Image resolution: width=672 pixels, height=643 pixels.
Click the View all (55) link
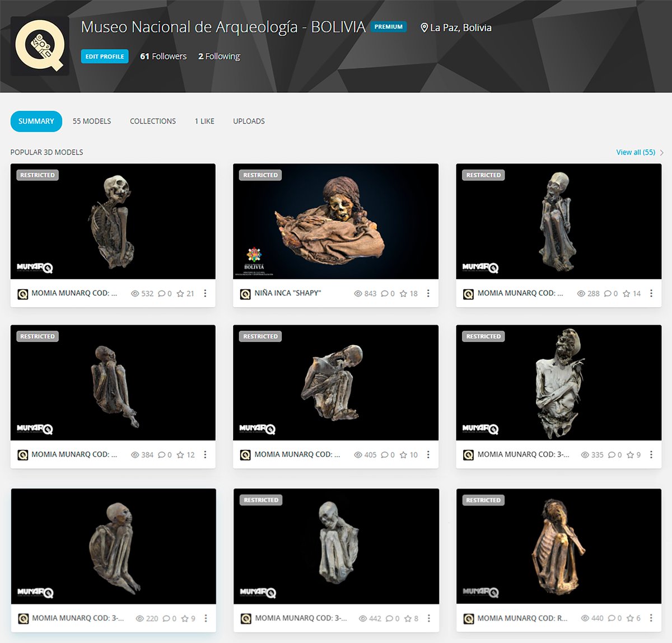(x=636, y=152)
